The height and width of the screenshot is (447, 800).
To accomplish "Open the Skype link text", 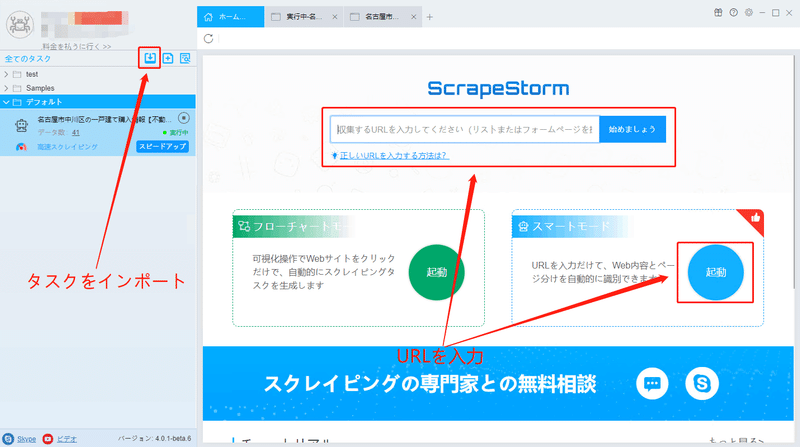I will 27,439.
